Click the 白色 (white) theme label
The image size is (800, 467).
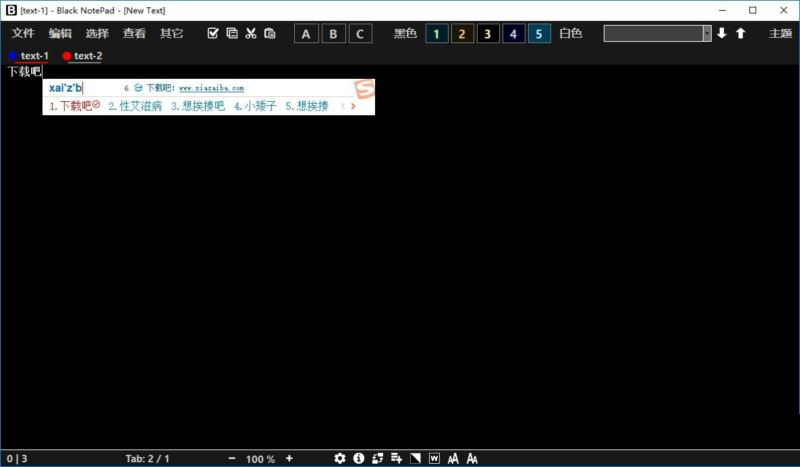570,34
